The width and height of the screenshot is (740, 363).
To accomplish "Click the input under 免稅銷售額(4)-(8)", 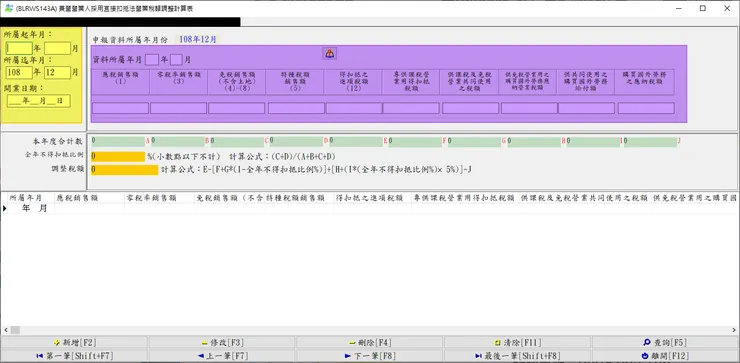I will (x=236, y=108).
